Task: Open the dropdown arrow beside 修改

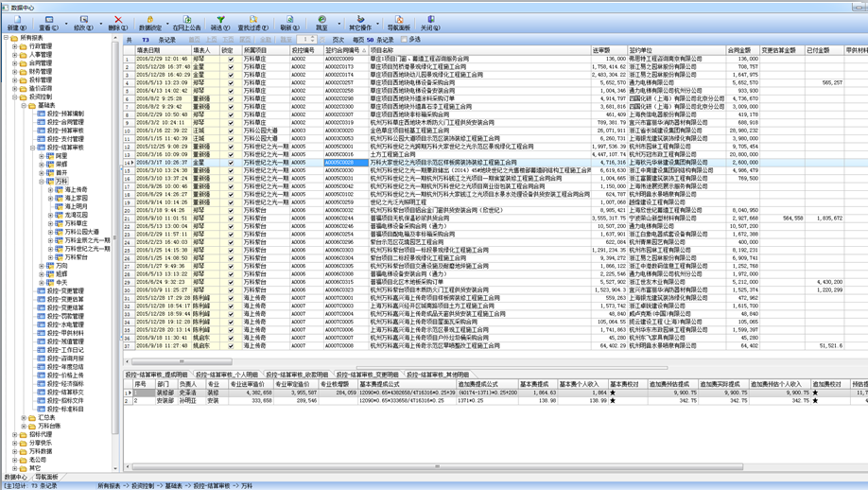Action: 101,24
